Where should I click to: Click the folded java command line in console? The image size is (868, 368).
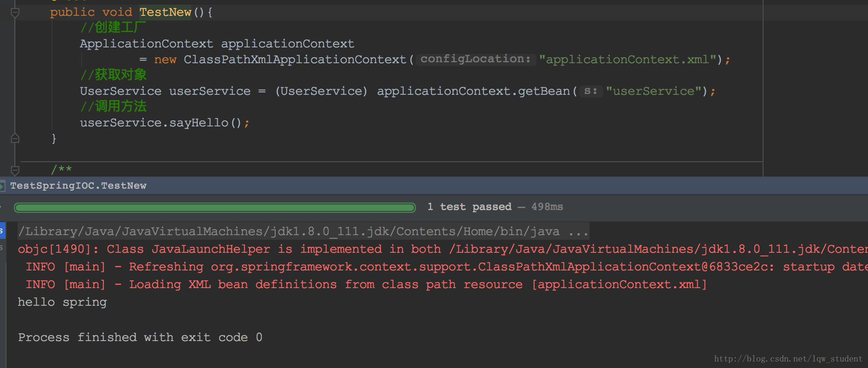pos(304,231)
